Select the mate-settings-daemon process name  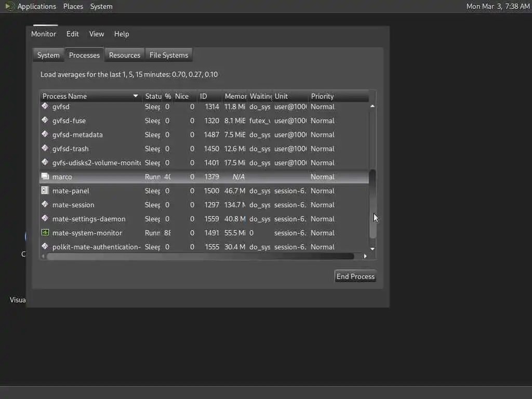tap(89, 219)
